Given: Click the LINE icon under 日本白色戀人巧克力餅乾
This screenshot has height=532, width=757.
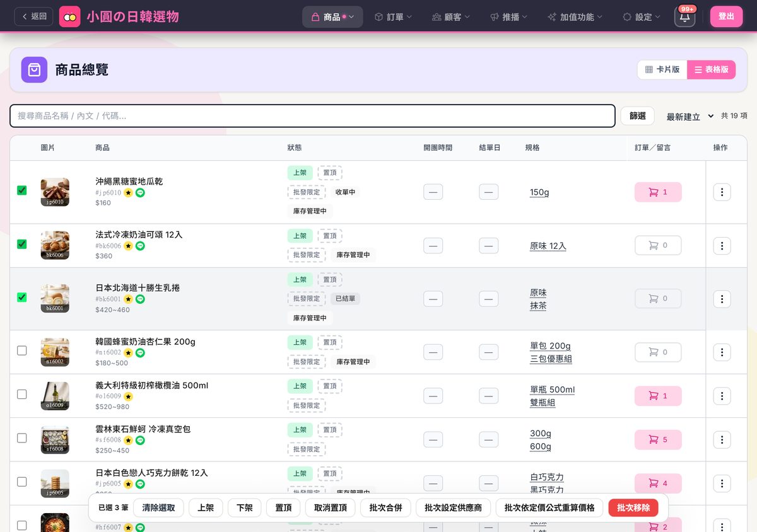Looking at the screenshot, I should tap(140, 484).
